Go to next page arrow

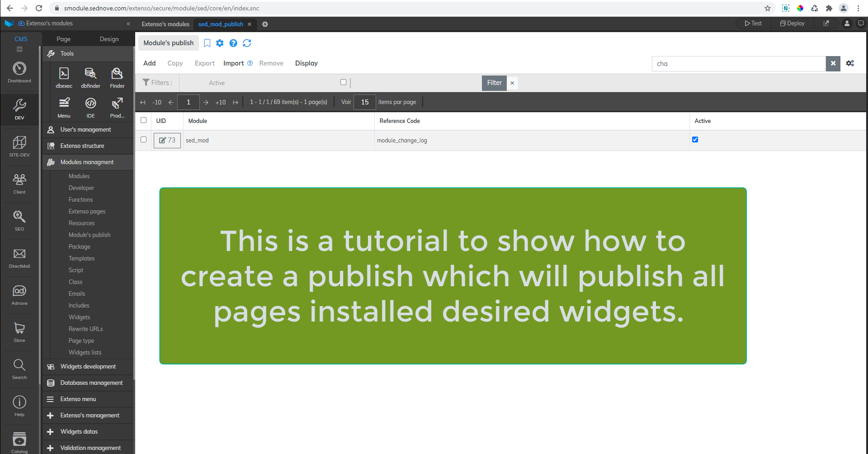(x=206, y=102)
